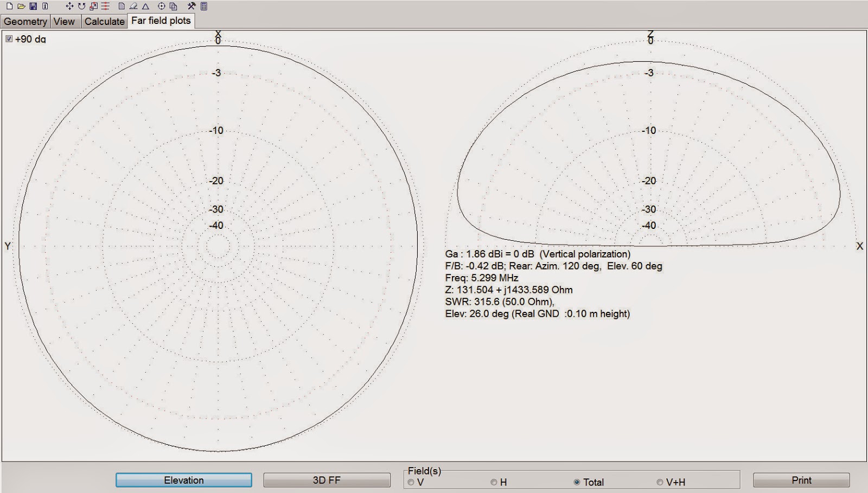Uncheck the +90 dg checkbox
The width and height of the screenshot is (868, 493).
tap(9, 39)
